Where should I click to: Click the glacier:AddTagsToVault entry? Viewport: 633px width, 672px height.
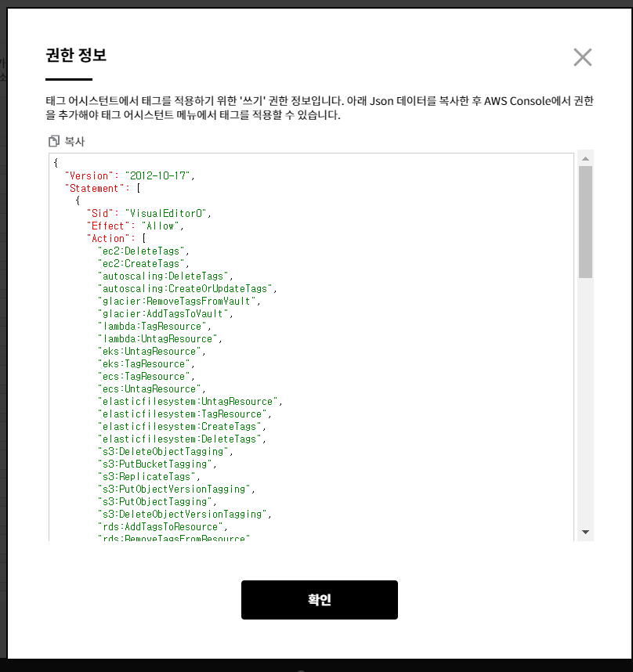tap(165, 313)
